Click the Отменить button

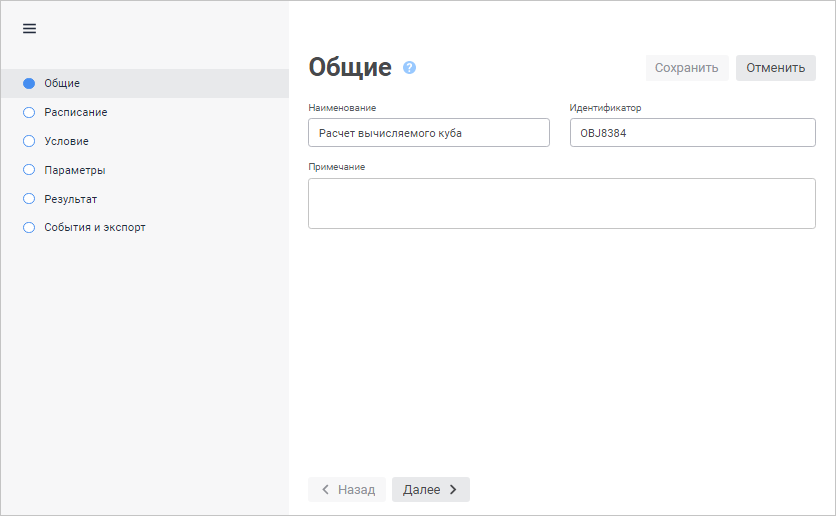tap(775, 68)
